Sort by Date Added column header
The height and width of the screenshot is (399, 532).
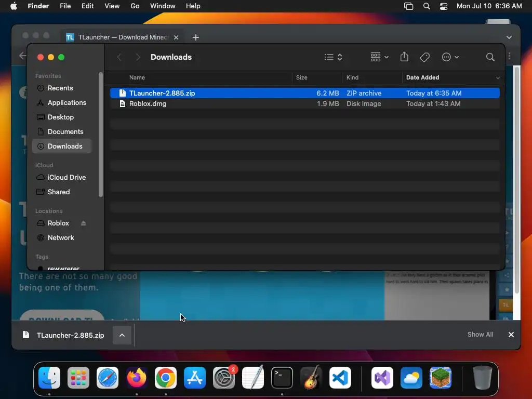pyautogui.click(x=422, y=78)
